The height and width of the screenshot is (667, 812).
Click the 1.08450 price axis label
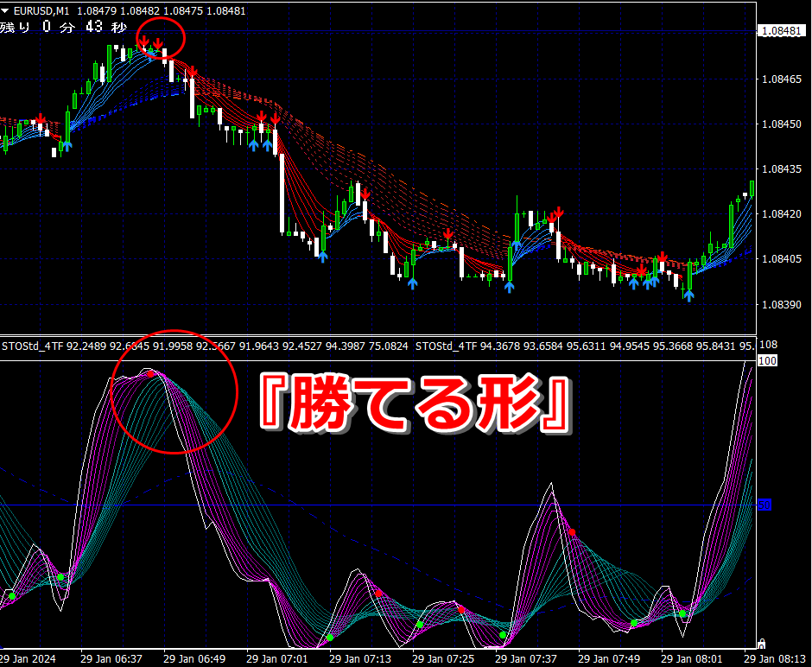(782, 124)
